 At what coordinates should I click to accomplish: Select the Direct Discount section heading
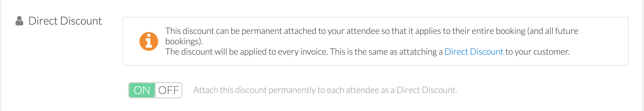pyautogui.click(x=65, y=21)
